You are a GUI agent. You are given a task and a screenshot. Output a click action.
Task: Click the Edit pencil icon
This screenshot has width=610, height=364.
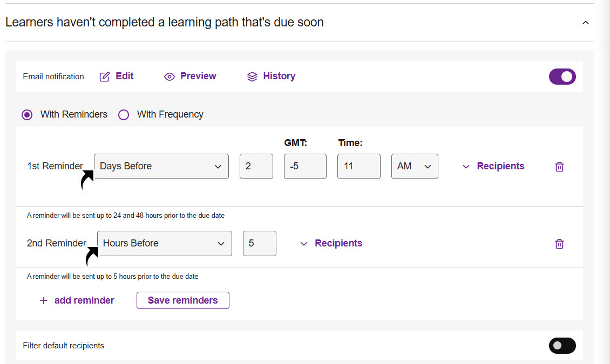105,77
